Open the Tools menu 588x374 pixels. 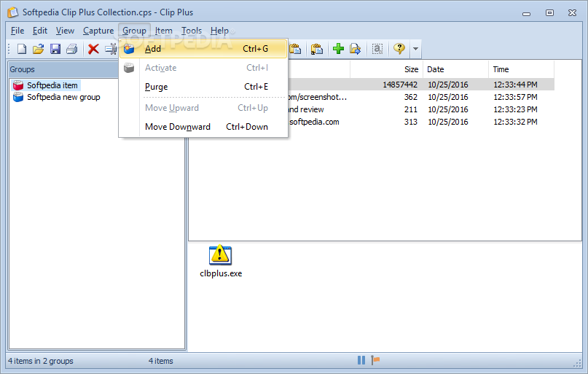coord(192,31)
